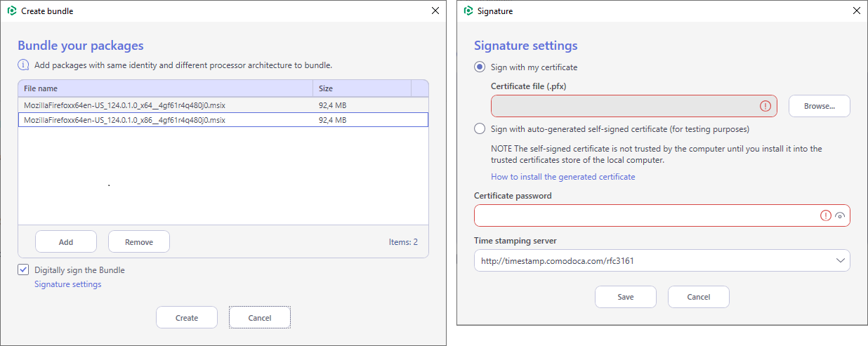868x346 pixels.
Task: Select the x86 Firefox msix package row
Action: click(x=223, y=120)
